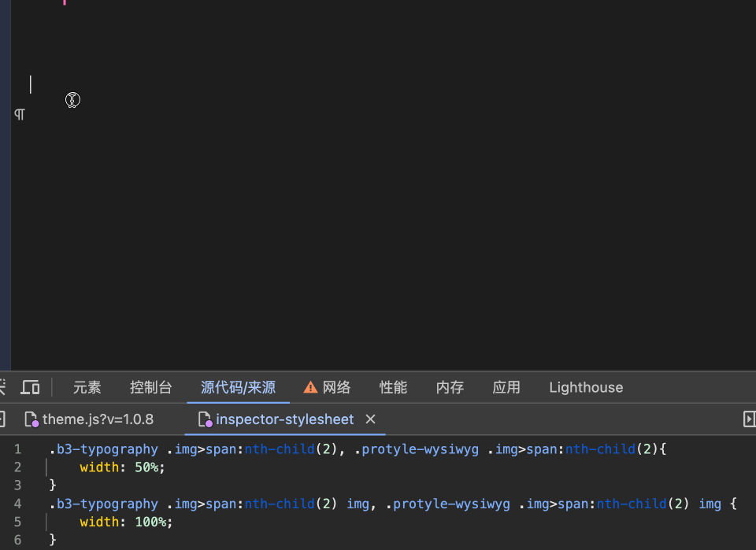Click the purple dot on theme.js file icon
Screen dimensions: 756x550
(x=35, y=423)
